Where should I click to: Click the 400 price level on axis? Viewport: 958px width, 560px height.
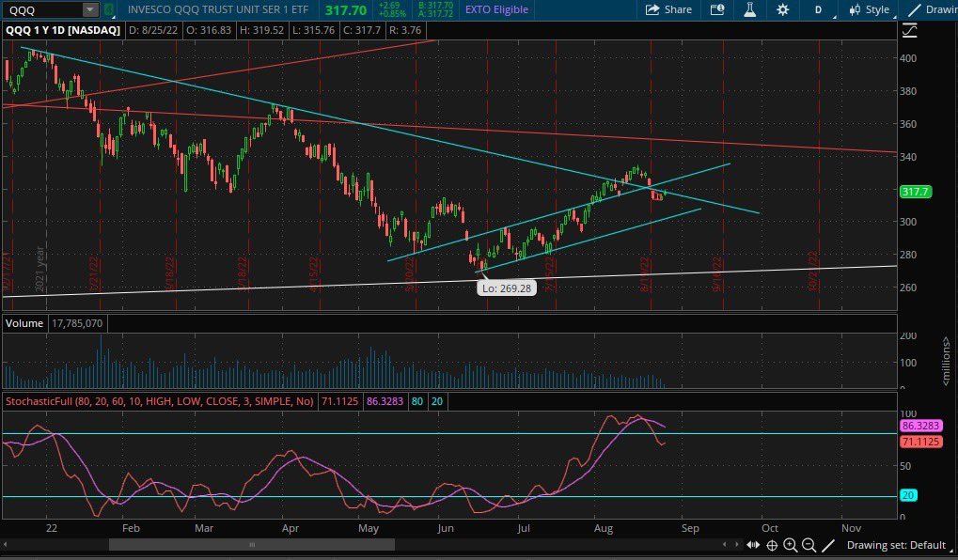pyautogui.click(x=908, y=58)
